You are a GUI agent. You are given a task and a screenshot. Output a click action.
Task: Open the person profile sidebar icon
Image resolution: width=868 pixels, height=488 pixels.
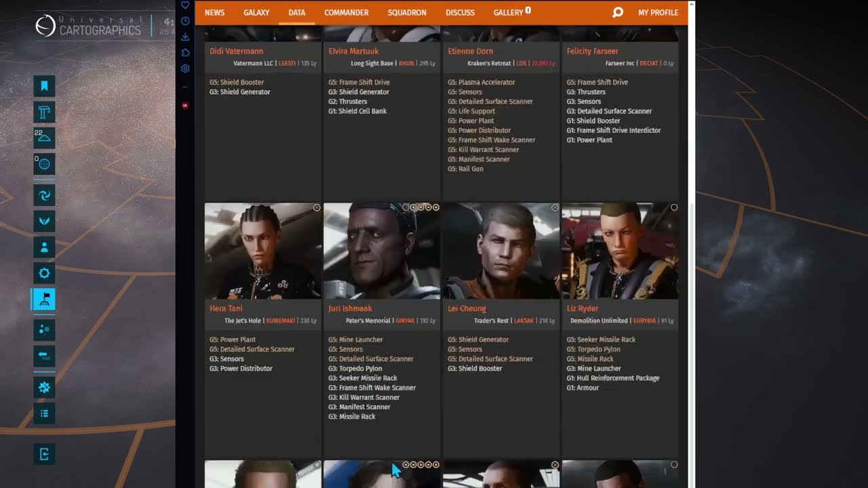click(44, 247)
